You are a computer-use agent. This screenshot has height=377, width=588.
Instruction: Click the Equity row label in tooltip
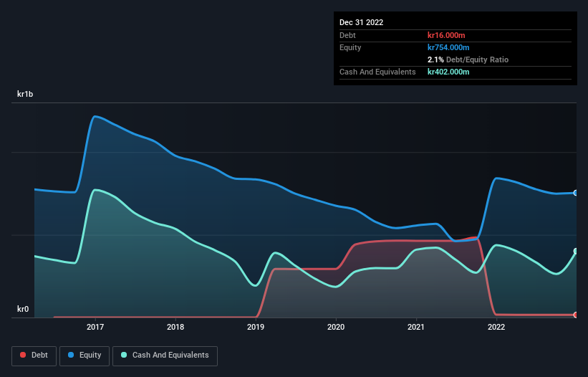350,47
